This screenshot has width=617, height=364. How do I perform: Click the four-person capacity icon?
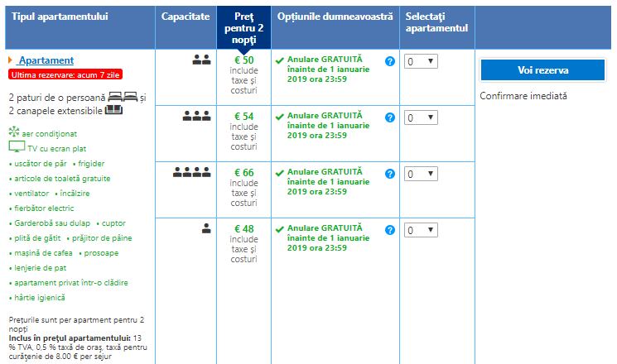(192, 172)
